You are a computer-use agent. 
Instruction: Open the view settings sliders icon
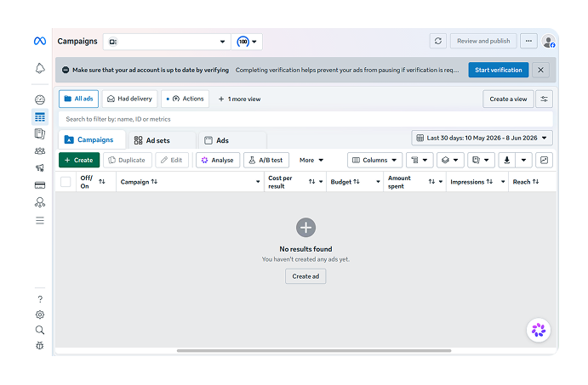coord(544,99)
